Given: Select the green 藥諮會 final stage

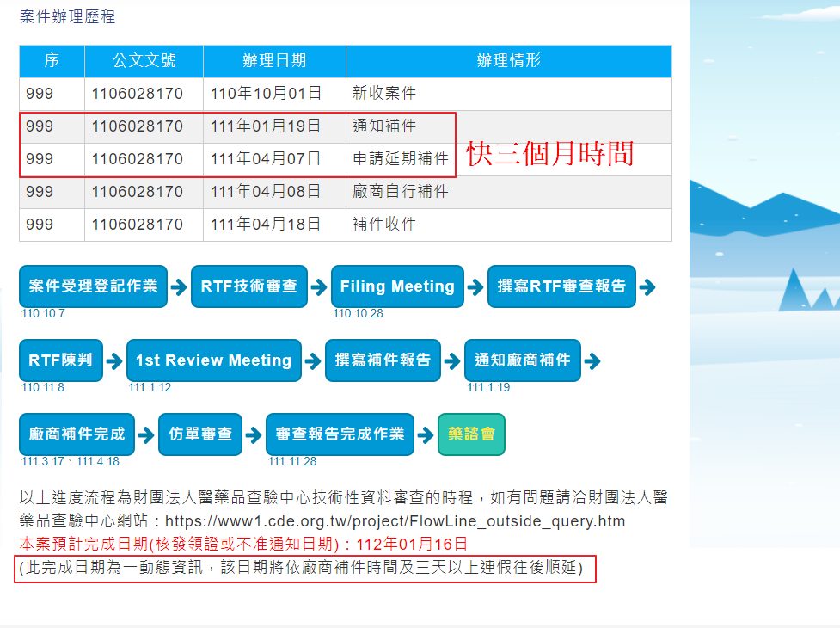Looking at the screenshot, I should (x=471, y=434).
